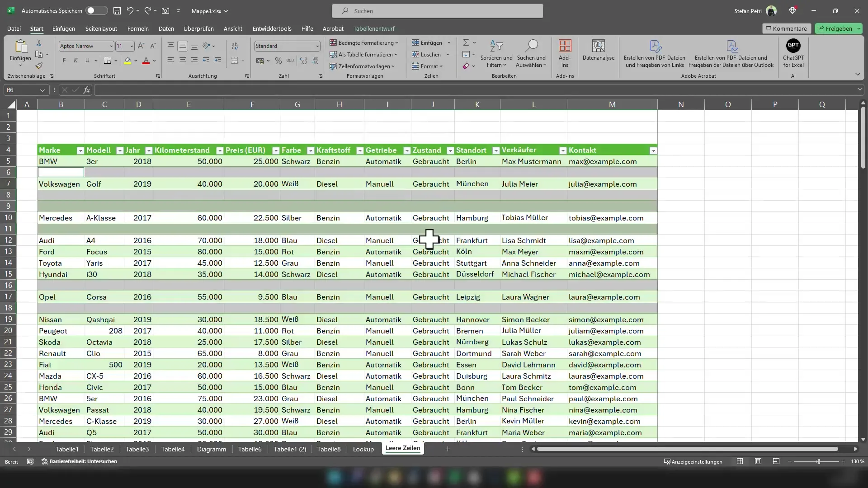
Task: Click the thousands separator 000 icon
Action: pyautogui.click(x=290, y=61)
